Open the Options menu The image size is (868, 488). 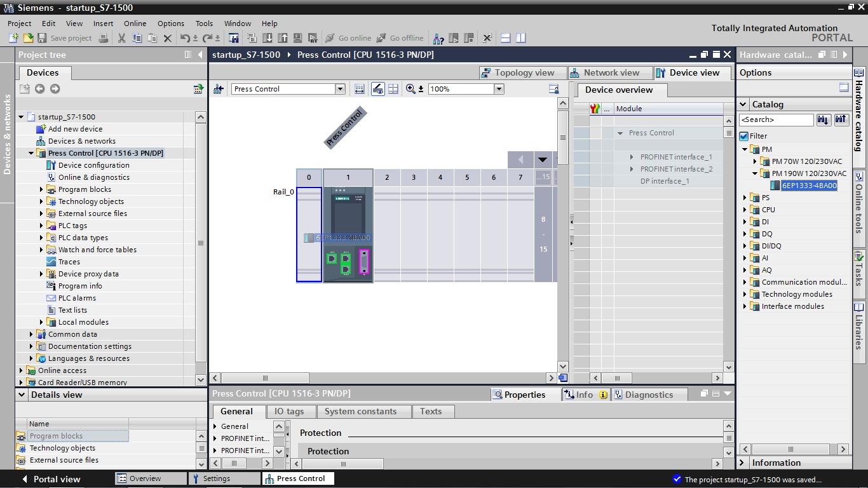[171, 24]
